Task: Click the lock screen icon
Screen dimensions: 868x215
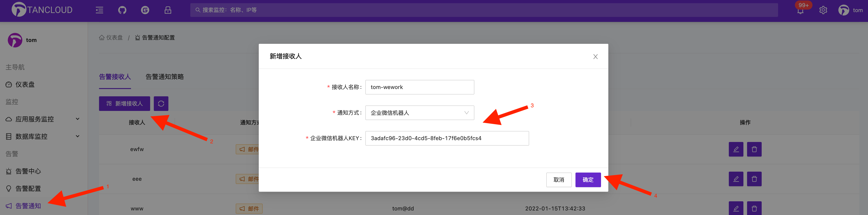Action: [168, 10]
